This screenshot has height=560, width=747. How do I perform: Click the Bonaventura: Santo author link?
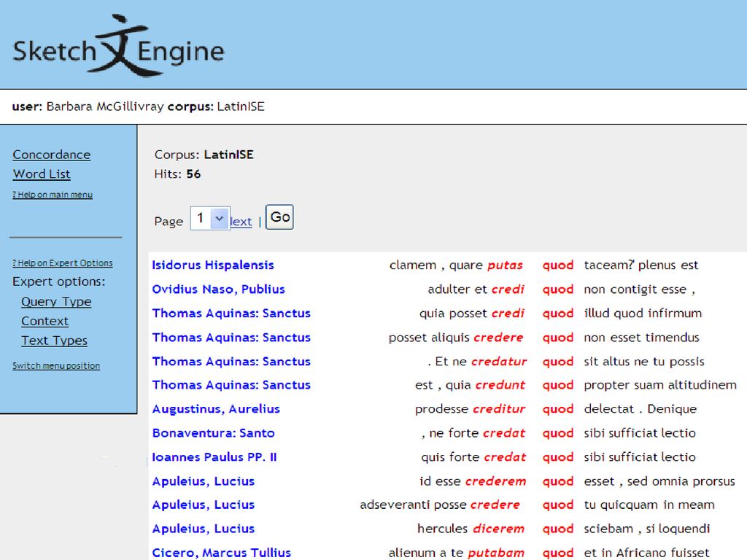click(213, 433)
